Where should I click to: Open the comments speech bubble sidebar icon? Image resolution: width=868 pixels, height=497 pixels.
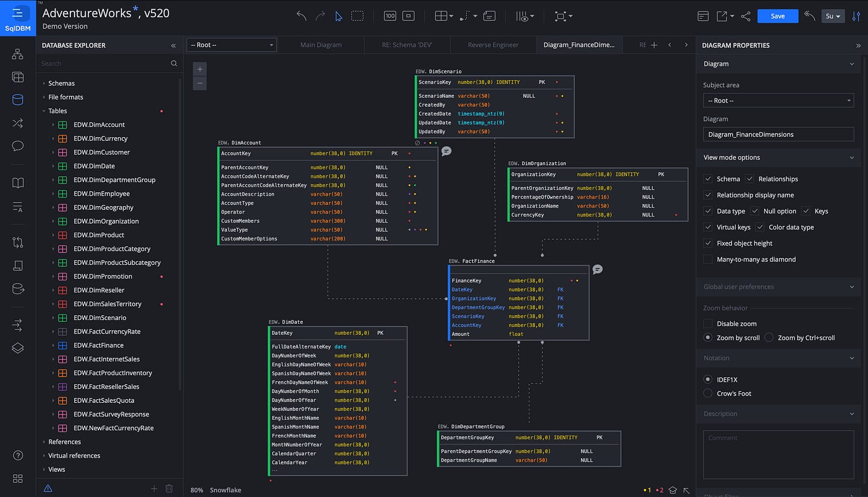click(17, 146)
